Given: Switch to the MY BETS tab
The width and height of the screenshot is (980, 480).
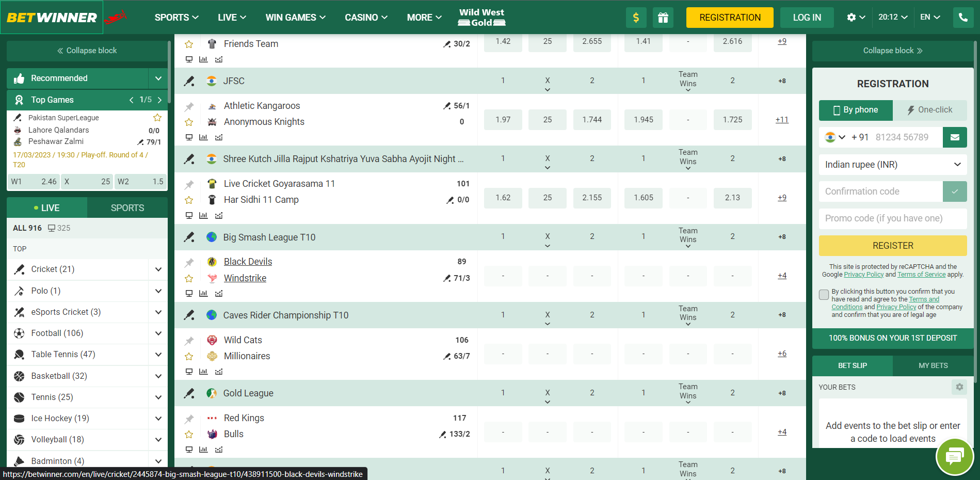Looking at the screenshot, I should coord(933,366).
